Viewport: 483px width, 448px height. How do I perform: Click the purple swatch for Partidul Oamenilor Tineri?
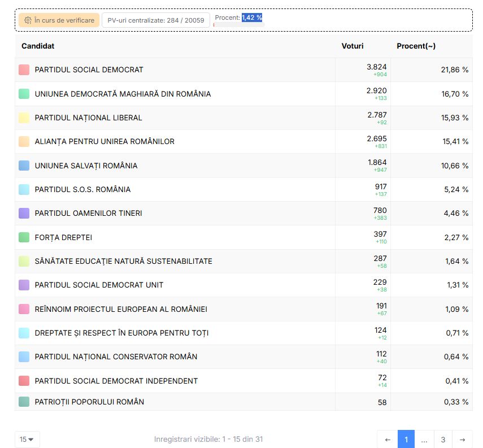tap(24, 213)
